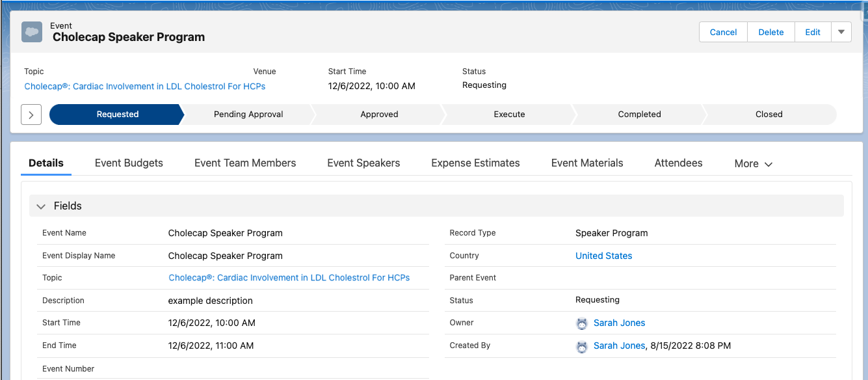Expand the path details chevron button
The width and height of the screenshot is (868, 380).
tap(31, 114)
